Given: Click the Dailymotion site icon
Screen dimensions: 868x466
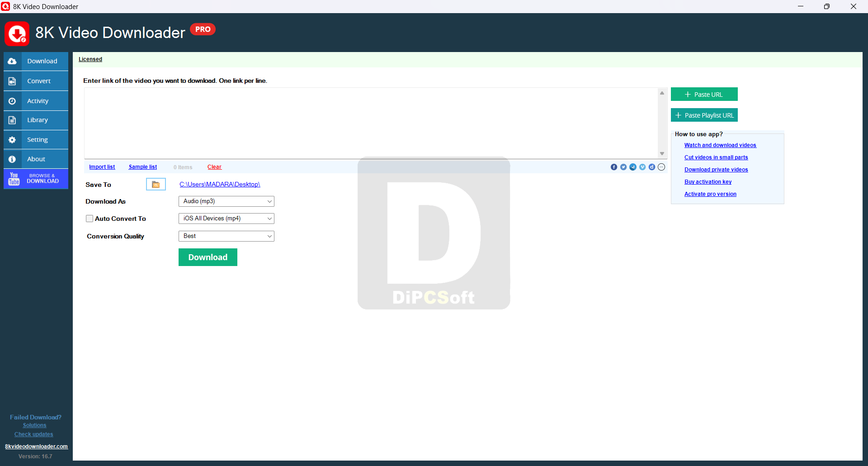Looking at the screenshot, I should (x=652, y=167).
